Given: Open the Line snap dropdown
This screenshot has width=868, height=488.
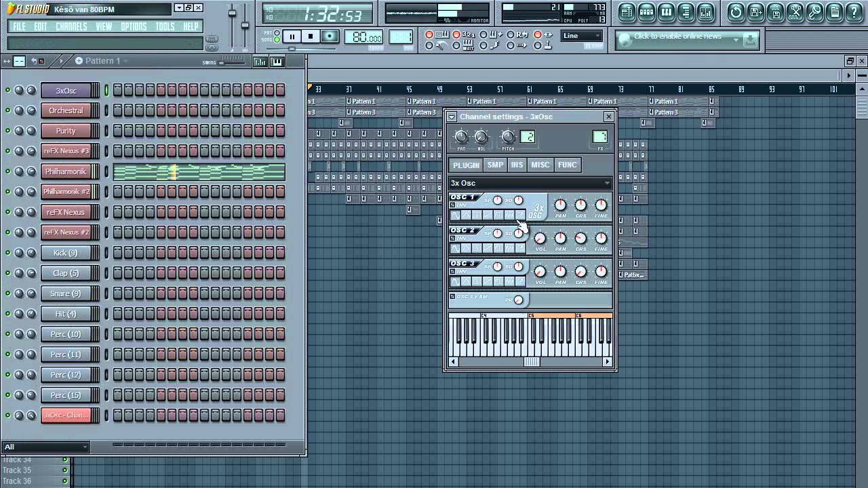Looking at the screenshot, I should (x=582, y=36).
